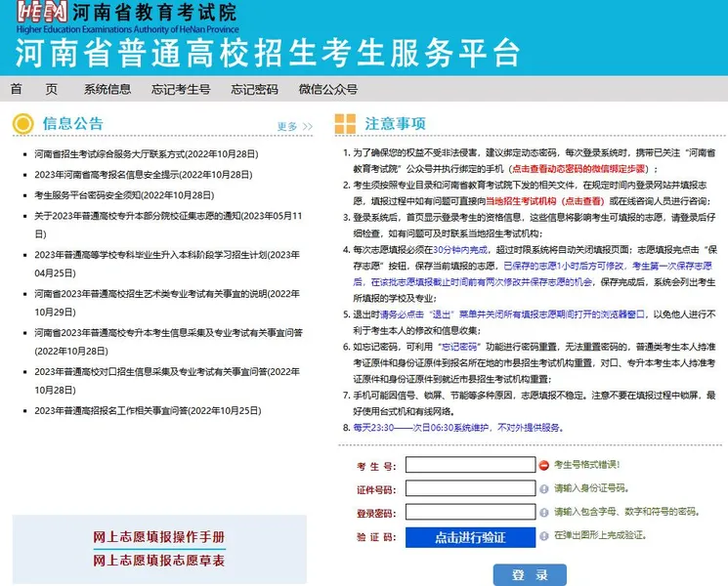This screenshot has width=728, height=586.
Task: Click the red 点击查看动态密码的微信绑定步骤 link
Action: point(578,169)
